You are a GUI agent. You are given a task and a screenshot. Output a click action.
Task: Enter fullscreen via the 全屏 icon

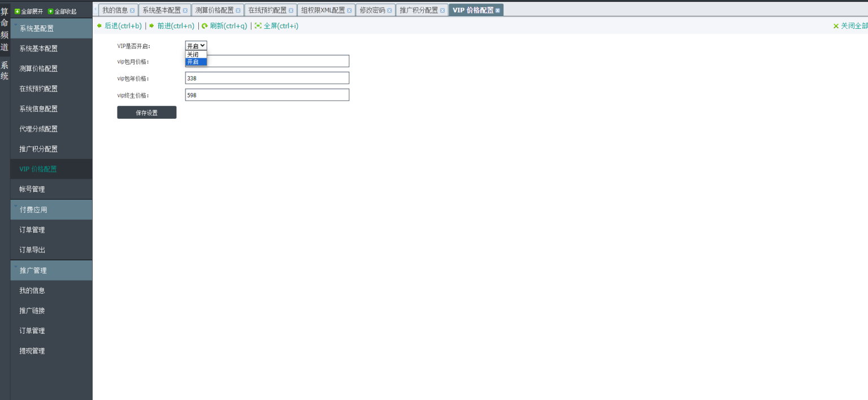pos(258,25)
